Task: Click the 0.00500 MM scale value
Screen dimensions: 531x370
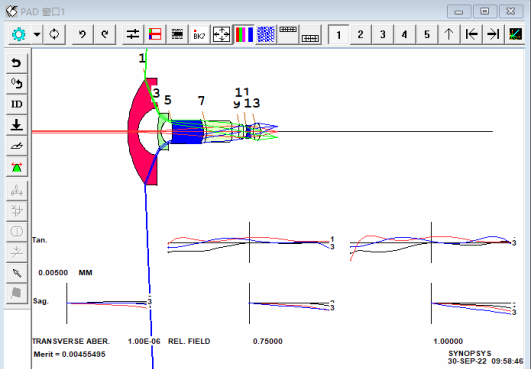Action: (65, 273)
